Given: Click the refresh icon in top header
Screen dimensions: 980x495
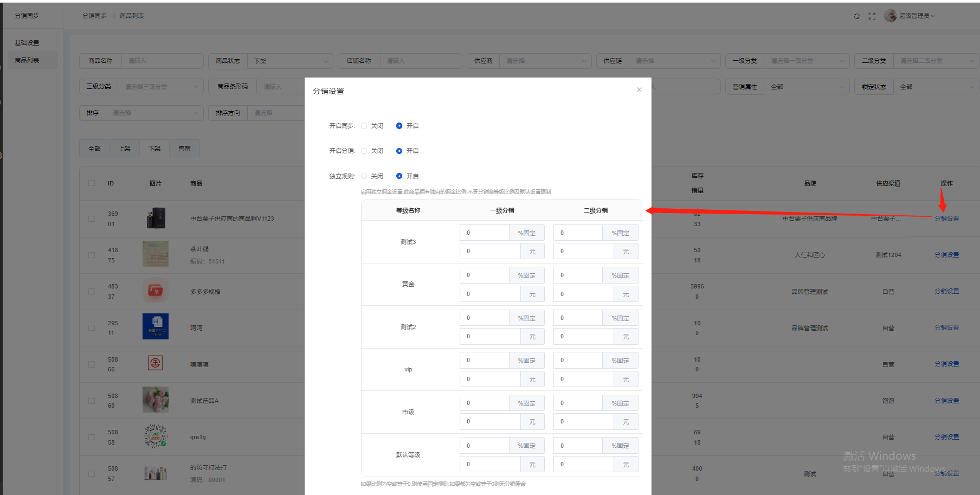Looking at the screenshot, I should [856, 16].
